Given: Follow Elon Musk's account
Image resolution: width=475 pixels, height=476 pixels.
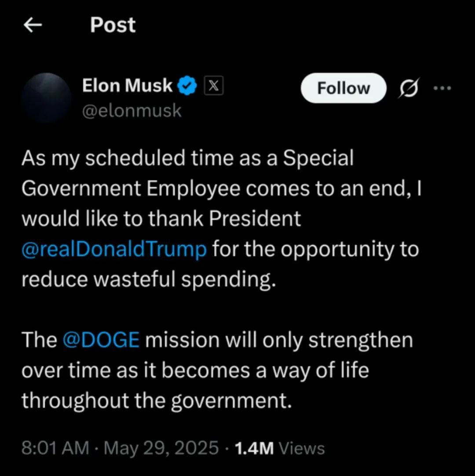Looking at the screenshot, I should [x=343, y=88].
